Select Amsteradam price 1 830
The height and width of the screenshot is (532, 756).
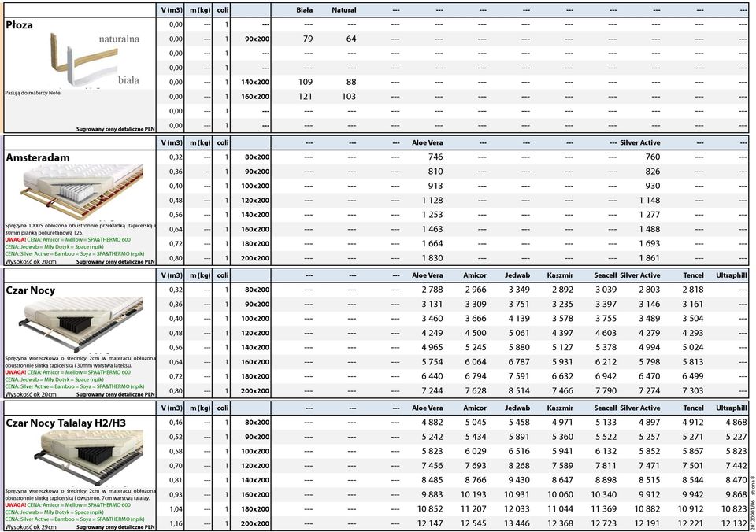click(432, 258)
